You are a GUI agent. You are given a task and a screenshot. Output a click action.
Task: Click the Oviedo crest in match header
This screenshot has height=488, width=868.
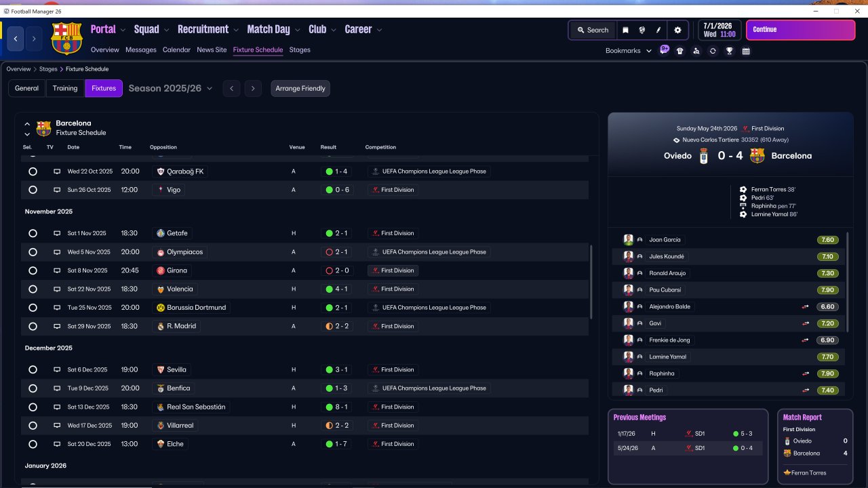click(x=705, y=156)
